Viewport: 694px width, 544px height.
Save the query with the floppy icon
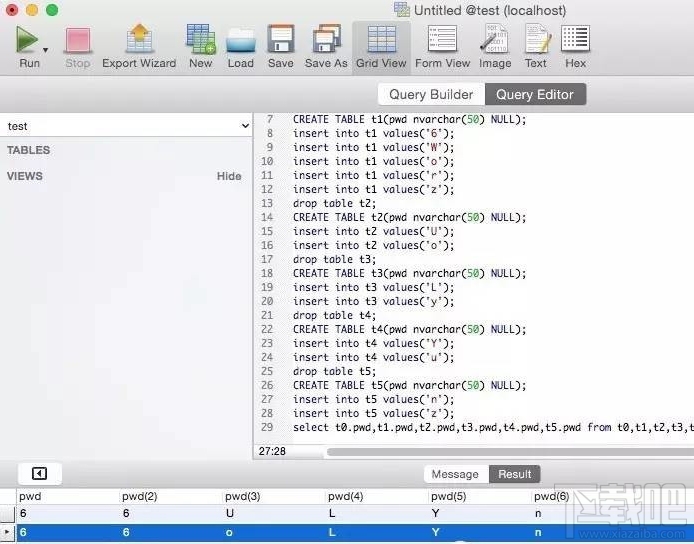tap(281, 39)
